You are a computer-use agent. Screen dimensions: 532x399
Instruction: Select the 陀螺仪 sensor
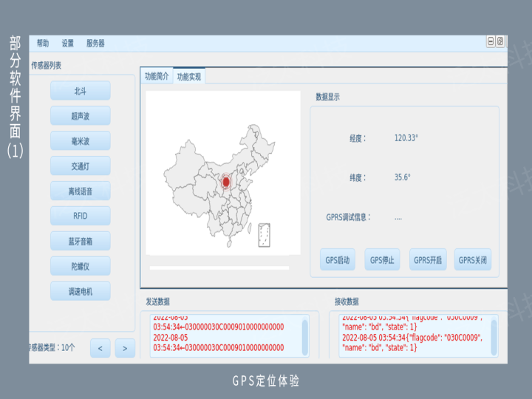(x=81, y=266)
